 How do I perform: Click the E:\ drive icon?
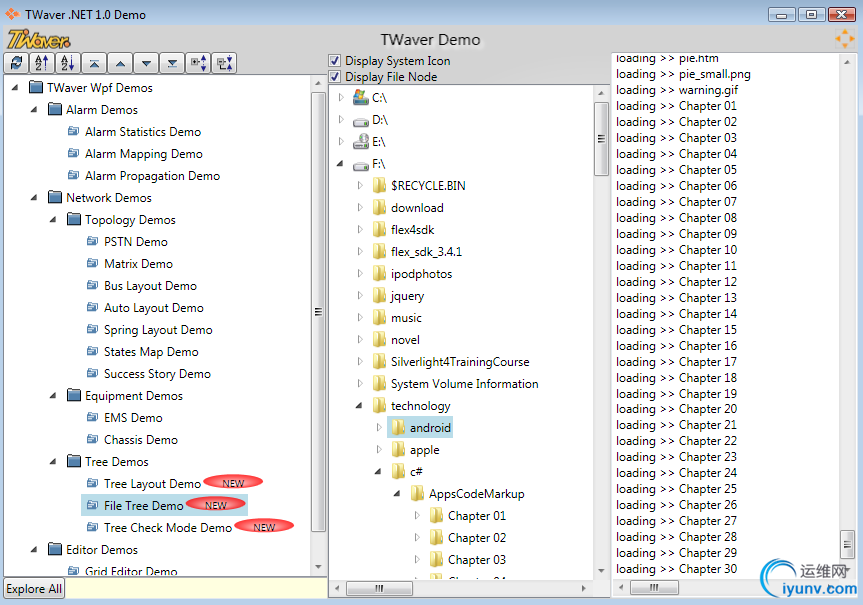click(361, 141)
